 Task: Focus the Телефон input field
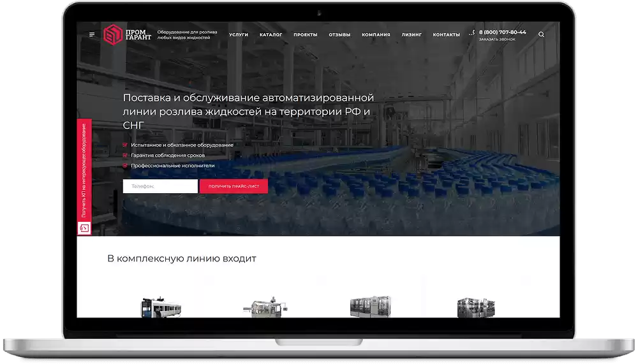(160, 186)
